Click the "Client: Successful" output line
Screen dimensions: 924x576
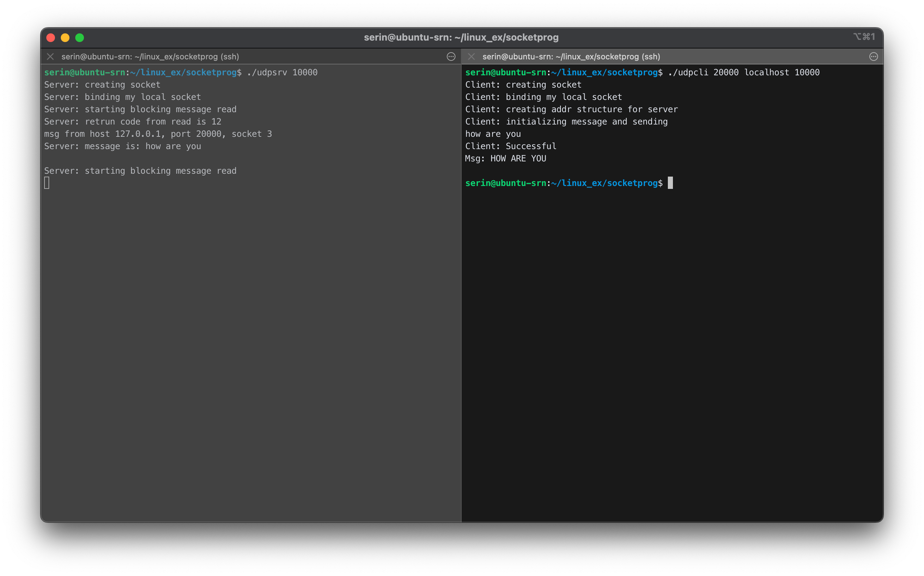click(511, 146)
